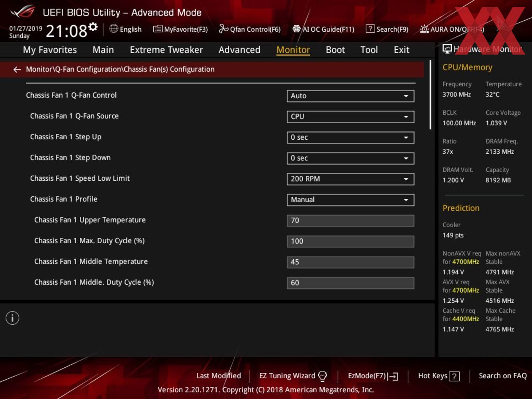The image size is (532, 399).
Task: Open the Tool tab
Action: pos(369,50)
